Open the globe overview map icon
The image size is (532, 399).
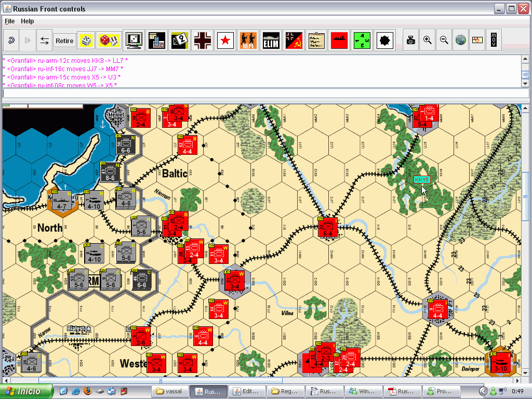point(461,41)
